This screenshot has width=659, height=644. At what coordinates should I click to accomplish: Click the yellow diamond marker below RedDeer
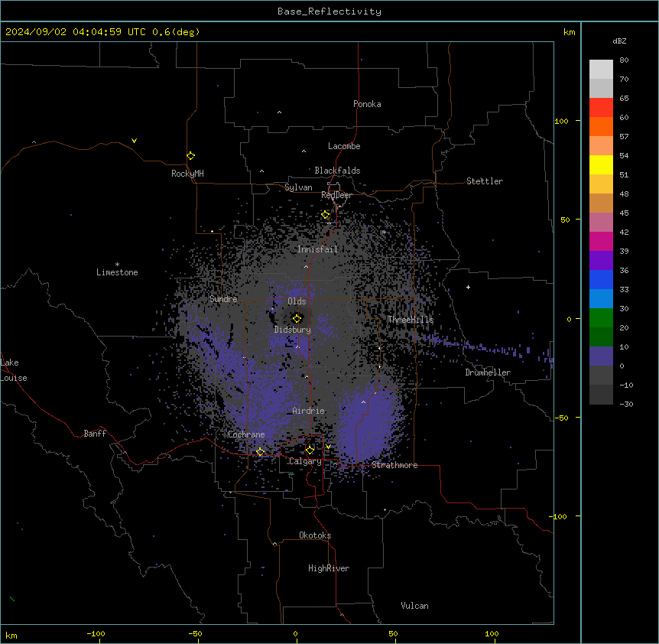click(325, 215)
